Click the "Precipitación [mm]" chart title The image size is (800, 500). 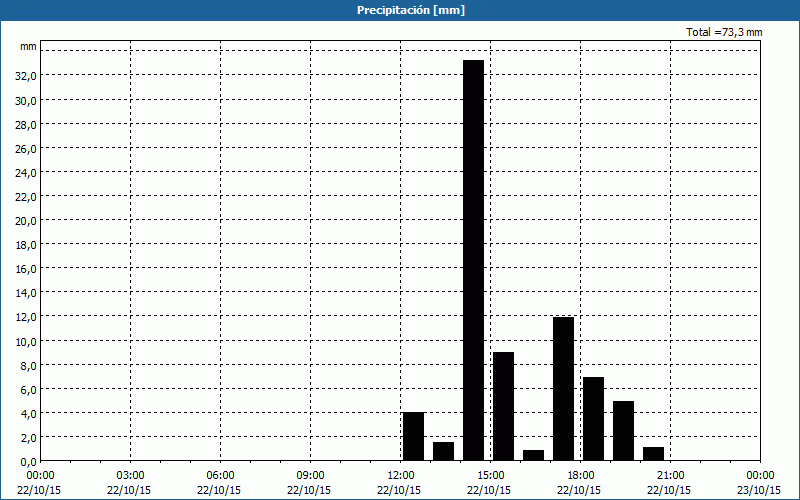[x=411, y=10]
